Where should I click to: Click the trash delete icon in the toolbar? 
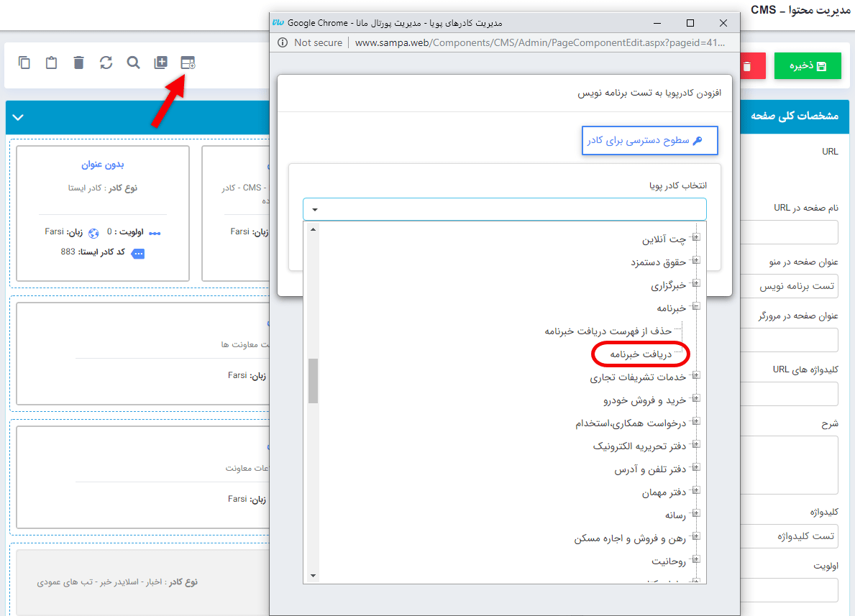(x=78, y=63)
